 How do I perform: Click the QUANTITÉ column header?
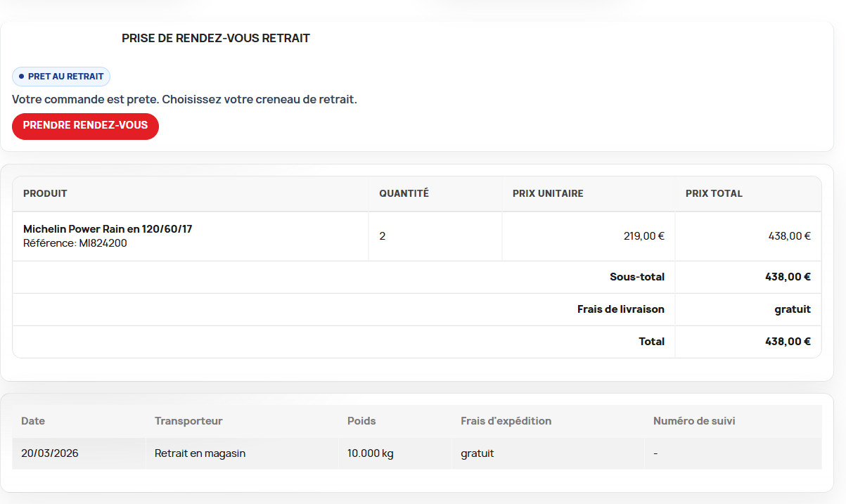(404, 193)
